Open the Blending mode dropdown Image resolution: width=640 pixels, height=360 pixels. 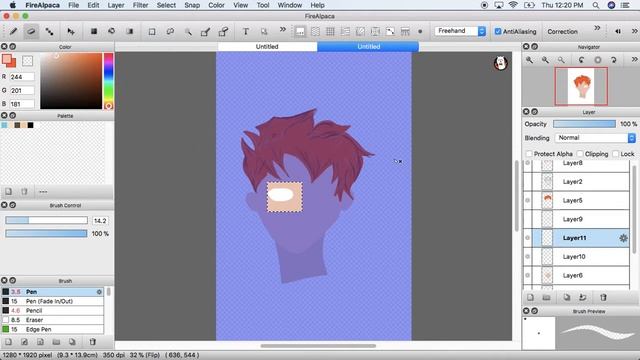(596, 138)
